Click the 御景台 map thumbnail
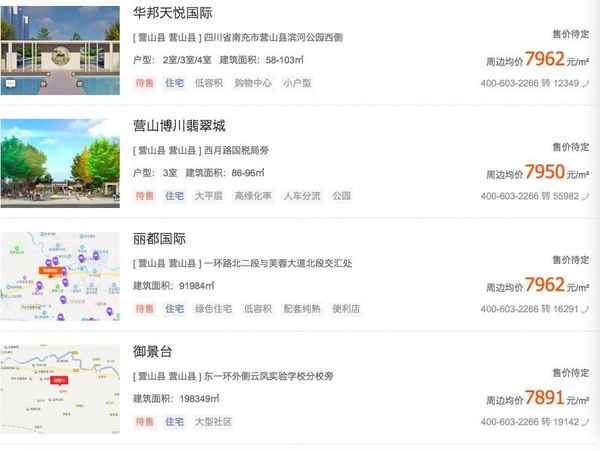Screen dimensions: 600x451 60,388
